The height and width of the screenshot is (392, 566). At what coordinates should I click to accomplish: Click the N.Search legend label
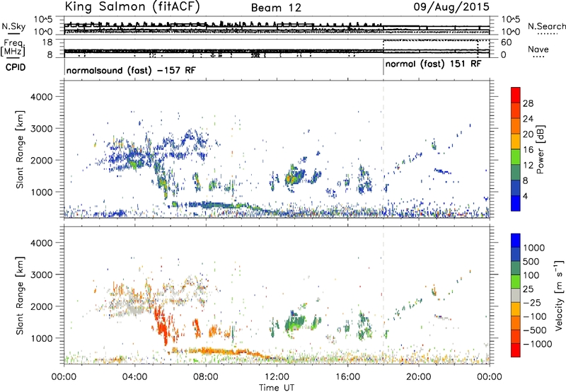546,26
